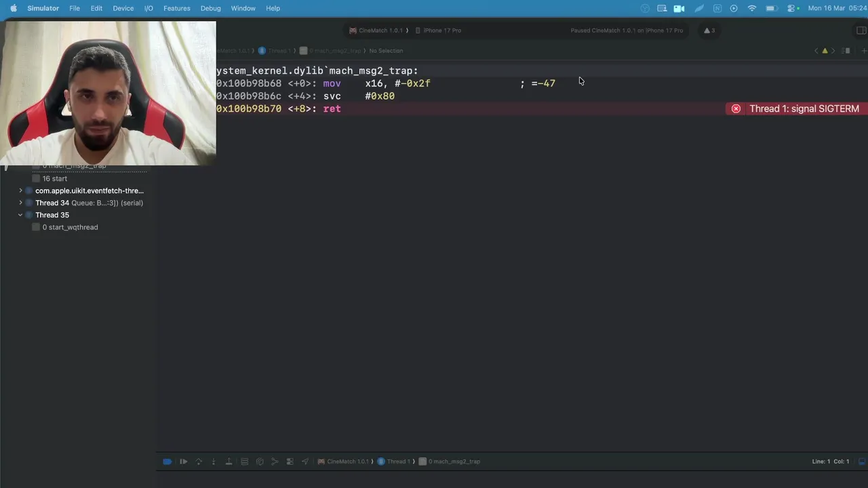Continue program execution in debug bar
The width and height of the screenshot is (868, 488).
coord(183,462)
